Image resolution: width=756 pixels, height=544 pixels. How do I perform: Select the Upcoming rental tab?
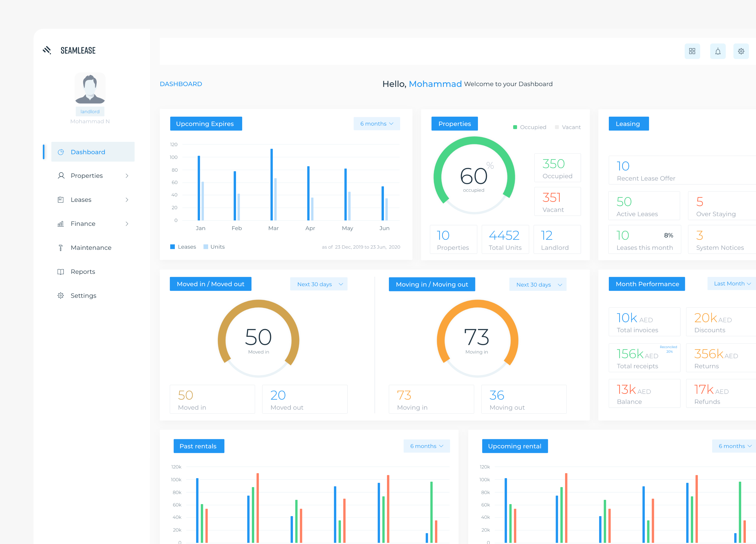[x=515, y=446]
